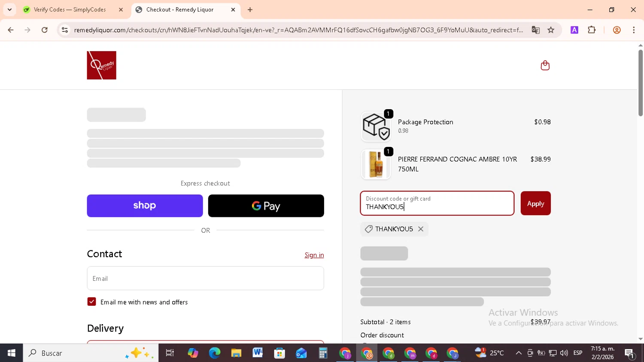Click the Sign in link
Image resolution: width=644 pixels, height=362 pixels.
(314, 255)
